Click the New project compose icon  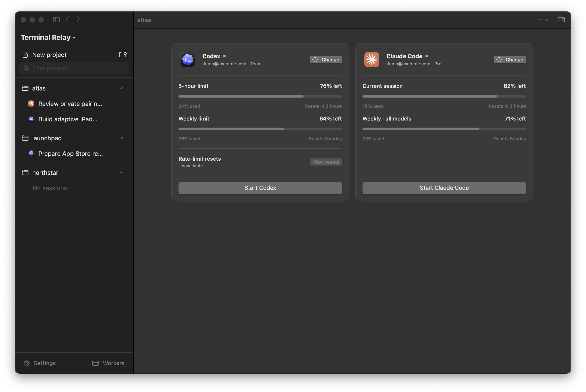pos(26,55)
